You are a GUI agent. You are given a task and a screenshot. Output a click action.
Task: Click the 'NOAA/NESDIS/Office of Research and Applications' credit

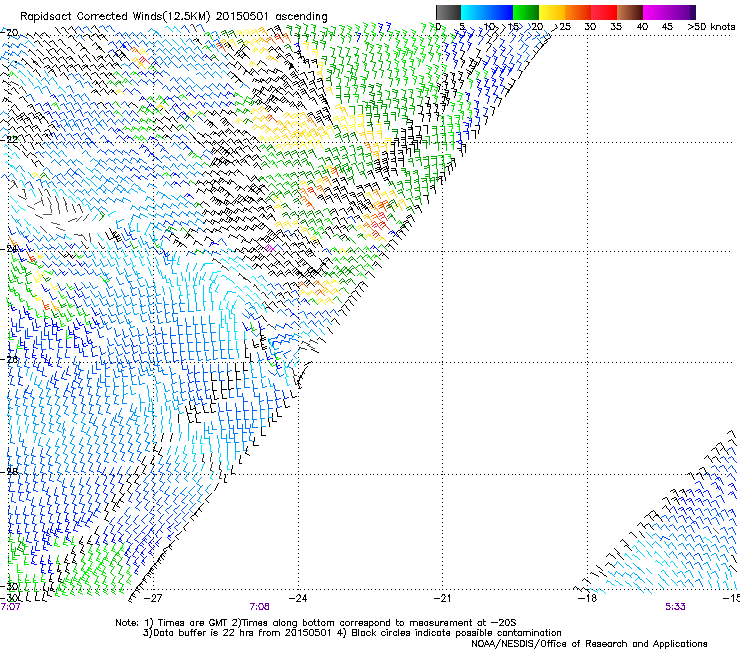click(x=589, y=643)
